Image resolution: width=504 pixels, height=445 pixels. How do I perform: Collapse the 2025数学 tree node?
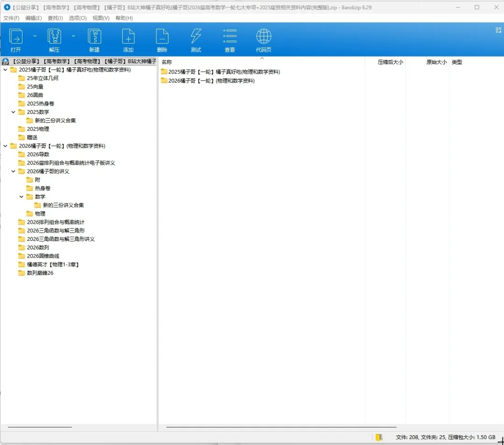pos(14,112)
